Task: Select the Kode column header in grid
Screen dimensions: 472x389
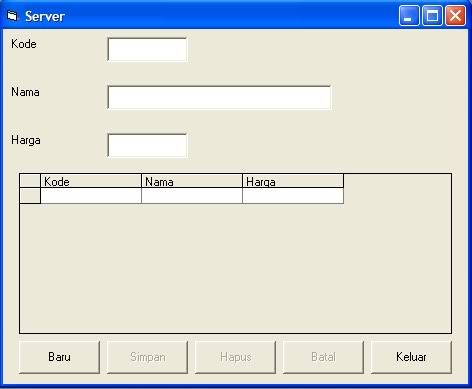Action: 91,181
